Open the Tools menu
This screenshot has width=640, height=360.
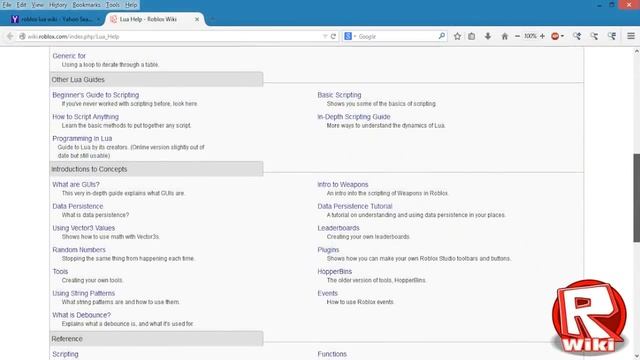click(x=113, y=5)
